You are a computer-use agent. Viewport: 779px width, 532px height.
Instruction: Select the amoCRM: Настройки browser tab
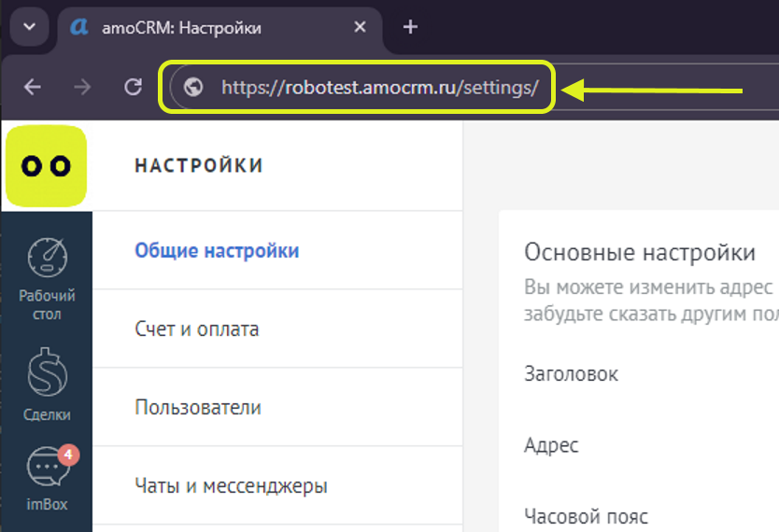click(x=219, y=28)
